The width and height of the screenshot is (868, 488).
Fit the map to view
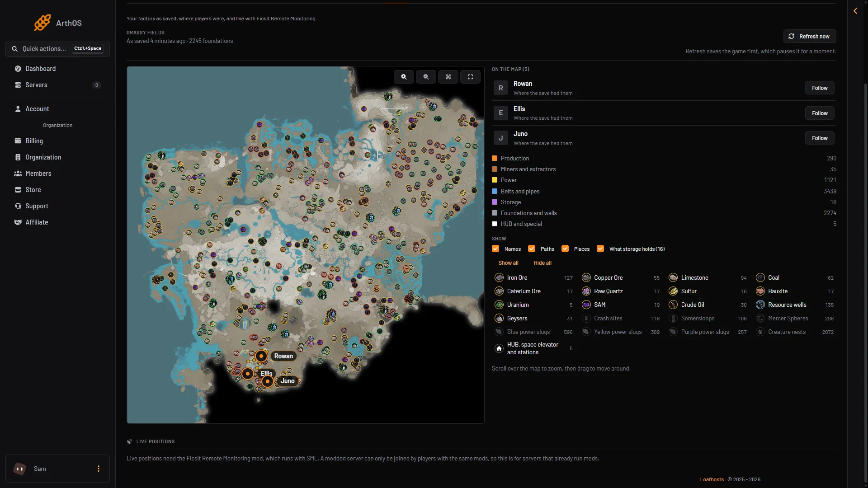point(448,77)
